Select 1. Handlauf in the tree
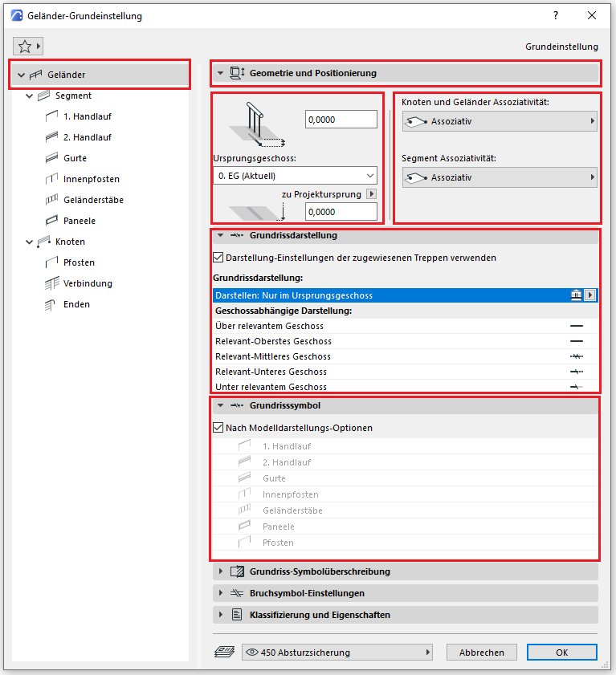The height and width of the screenshot is (675, 616). click(87, 116)
